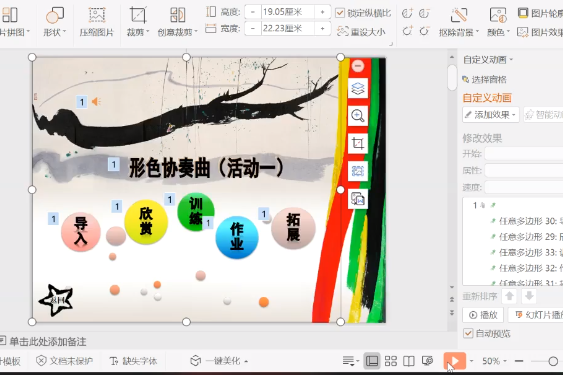Select the blue 作业 bubble

[237, 237]
